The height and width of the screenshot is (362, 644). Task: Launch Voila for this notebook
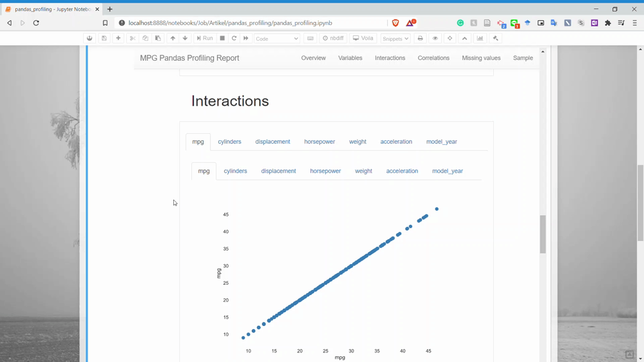point(363,38)
